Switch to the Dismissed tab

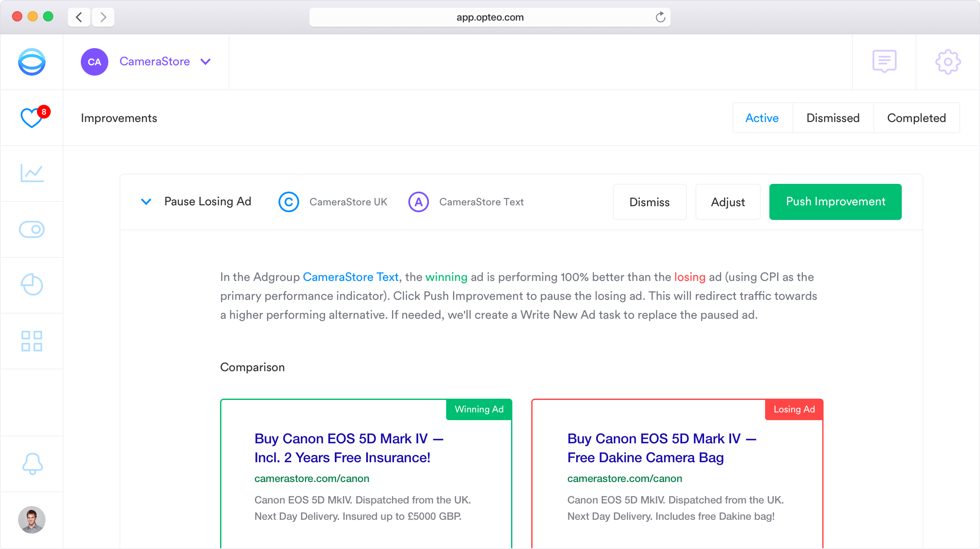point(833,118)
